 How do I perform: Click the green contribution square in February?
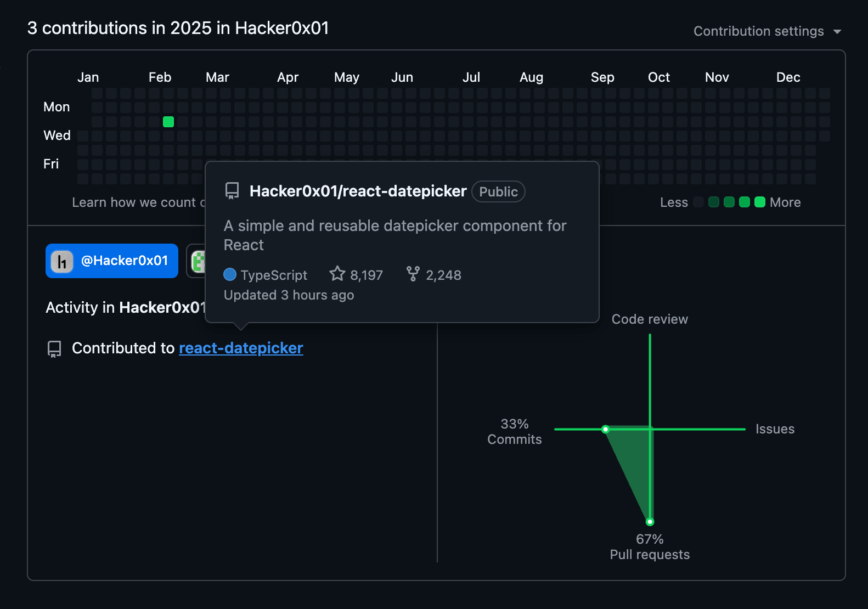[168, 122]
